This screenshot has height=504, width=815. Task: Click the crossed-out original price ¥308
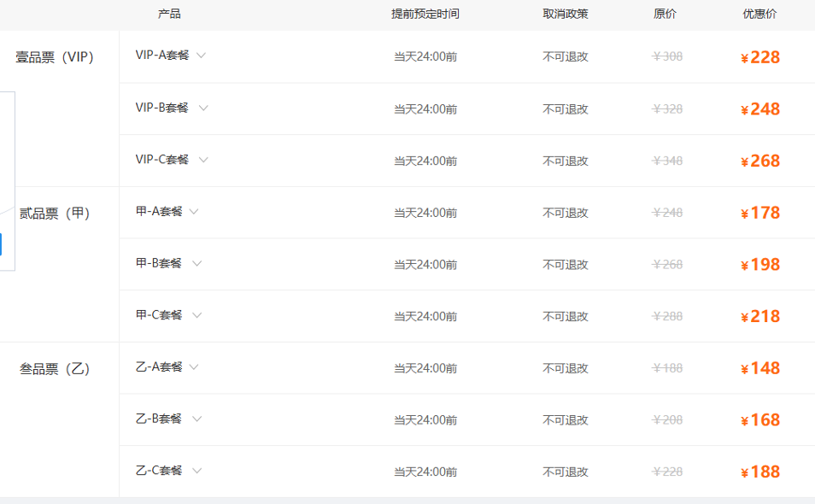665,56
